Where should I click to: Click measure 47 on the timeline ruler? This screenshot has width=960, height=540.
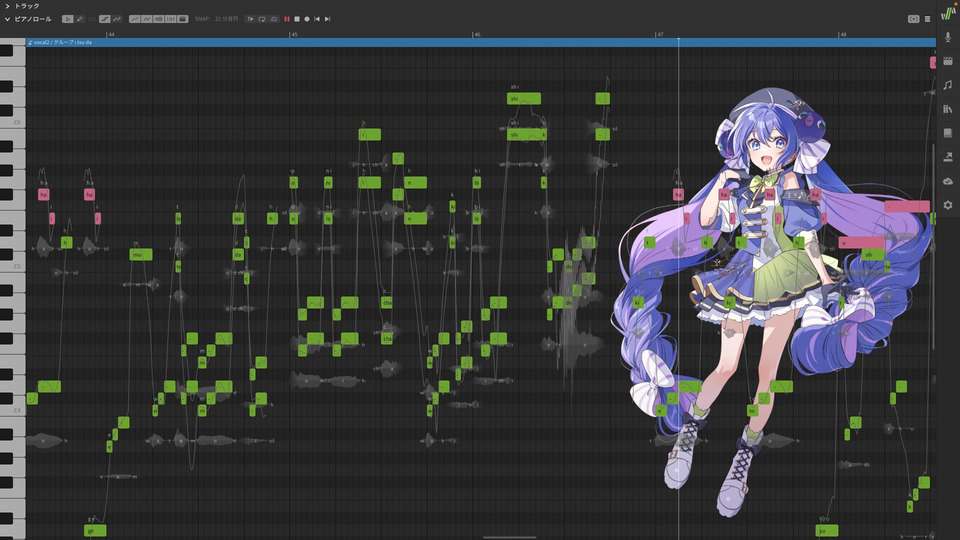point(659,34)
